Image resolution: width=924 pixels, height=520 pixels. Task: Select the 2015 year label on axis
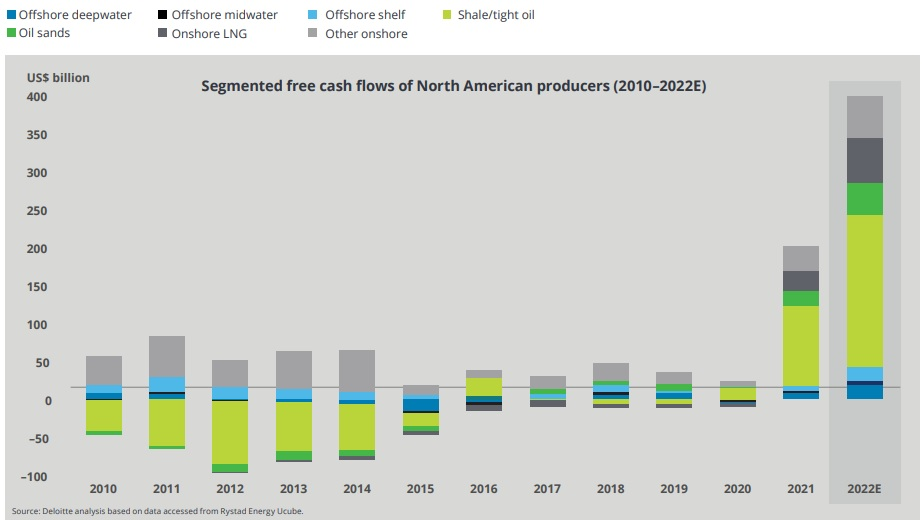[421, 489]
